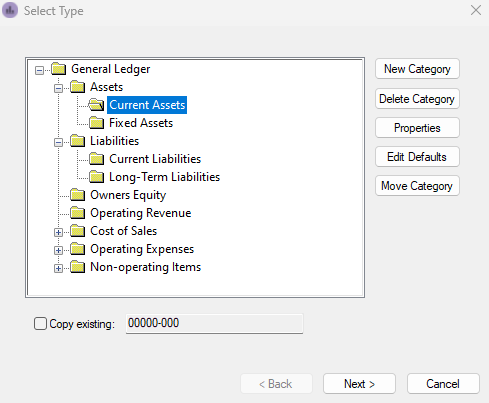Viewport: 489px width, 403px height.
Task: Click the open Current Assets folder icon
Action: pos(97,105)
